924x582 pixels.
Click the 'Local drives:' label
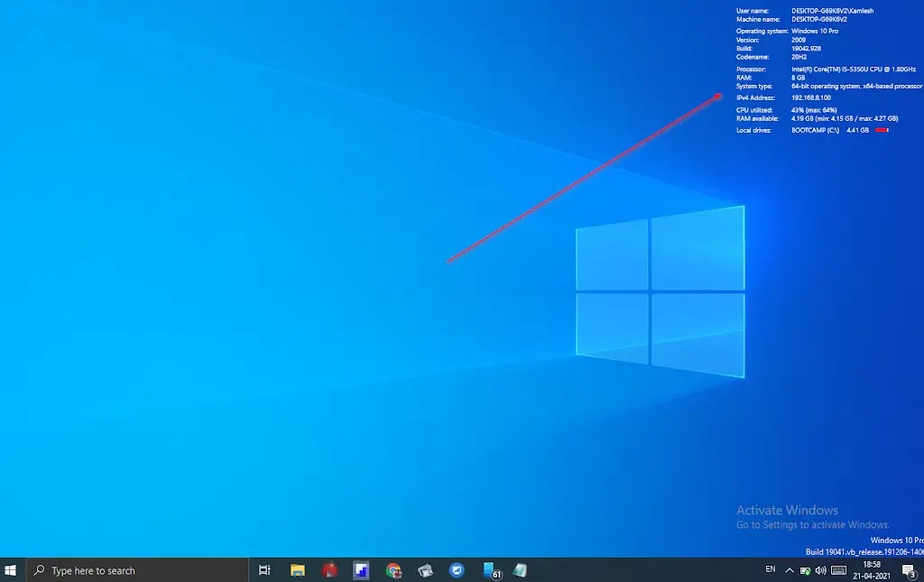pyautogui.click(x=753, y=130)
